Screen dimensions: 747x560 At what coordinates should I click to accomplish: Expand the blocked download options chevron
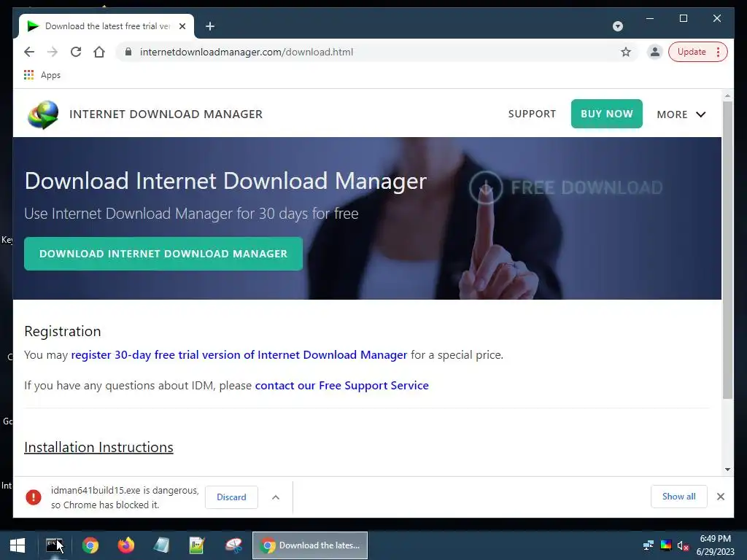tap(276, 497)
